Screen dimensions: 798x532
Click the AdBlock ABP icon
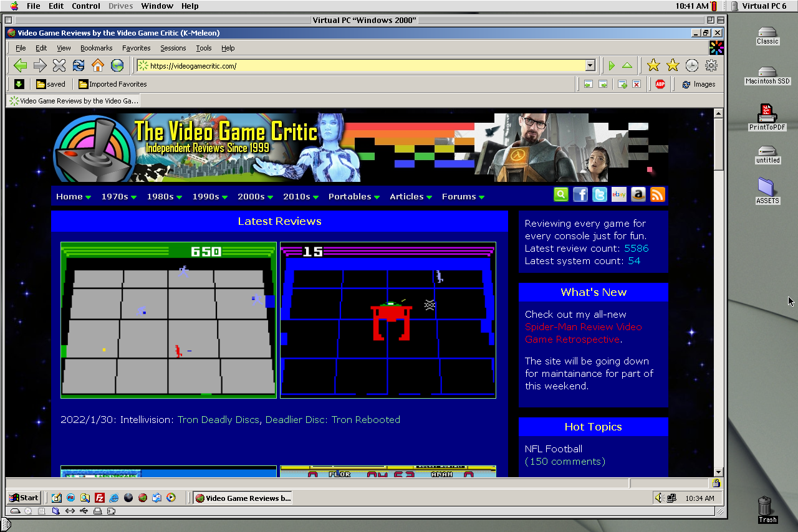pyautogui.click(x=660, y=84)
